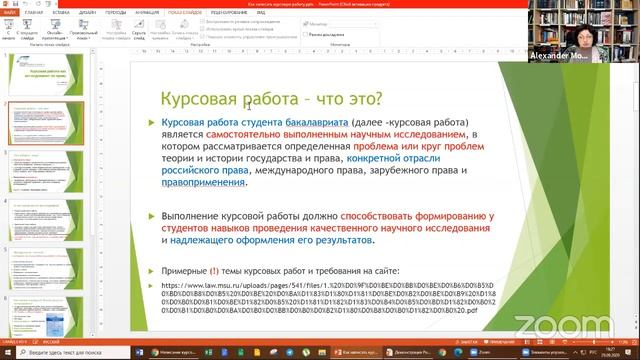This screenshot has height=360, width=640.
Task: Open Edge browser icon on taskbar
Action: 458,352
